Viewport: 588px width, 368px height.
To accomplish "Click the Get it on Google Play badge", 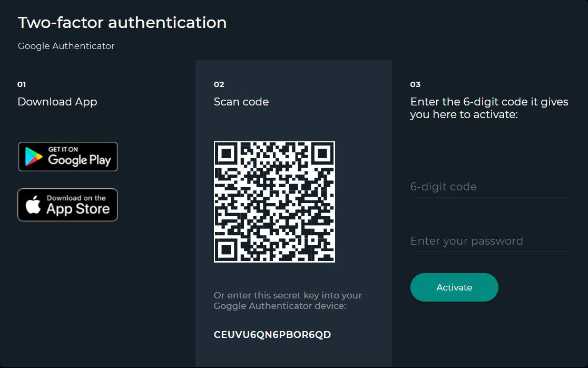I will pos(68,157).
